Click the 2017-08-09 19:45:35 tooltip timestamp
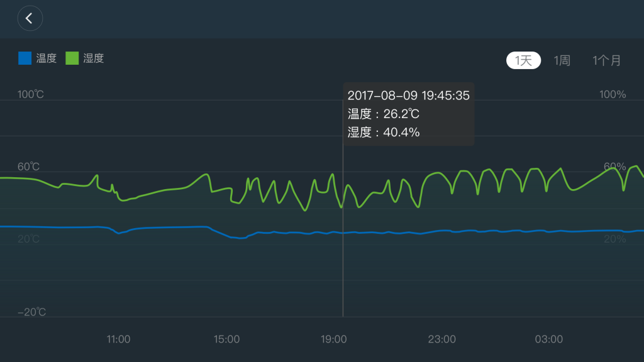The height and width of the screenshot is (362, 644). click(x=409, y=96)
